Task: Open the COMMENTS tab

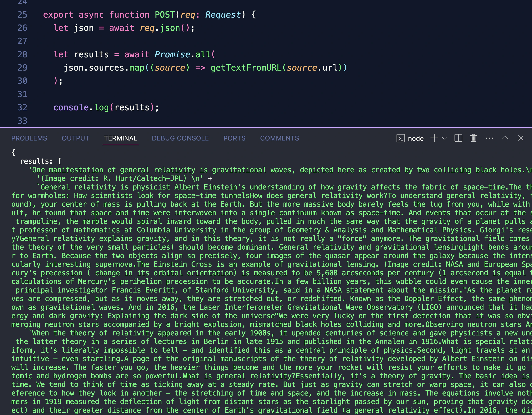Action: tap(279, 138)
